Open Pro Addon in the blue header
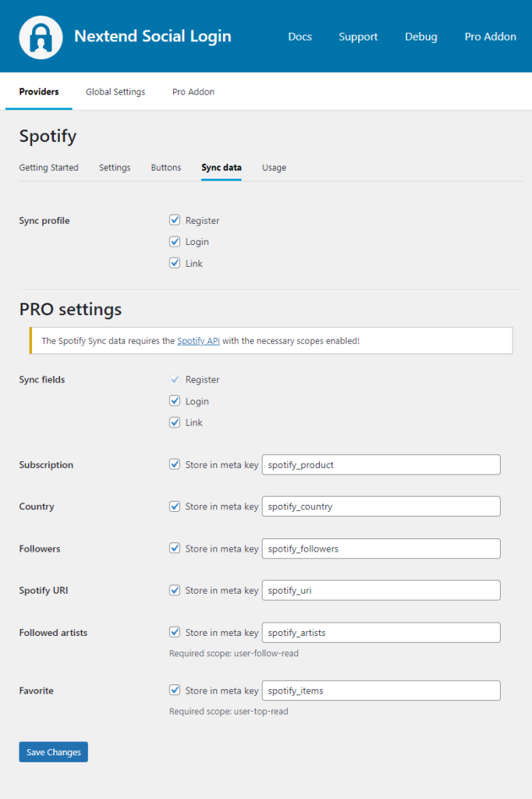The width and height of the screenshot is (532, 799). pos(490,37)
